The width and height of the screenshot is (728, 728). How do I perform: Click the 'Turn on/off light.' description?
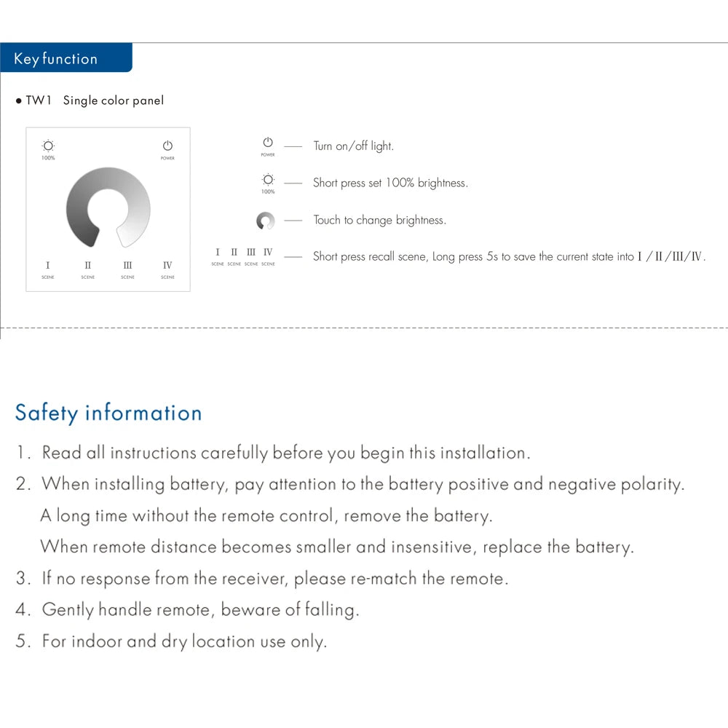pos(353,146)
